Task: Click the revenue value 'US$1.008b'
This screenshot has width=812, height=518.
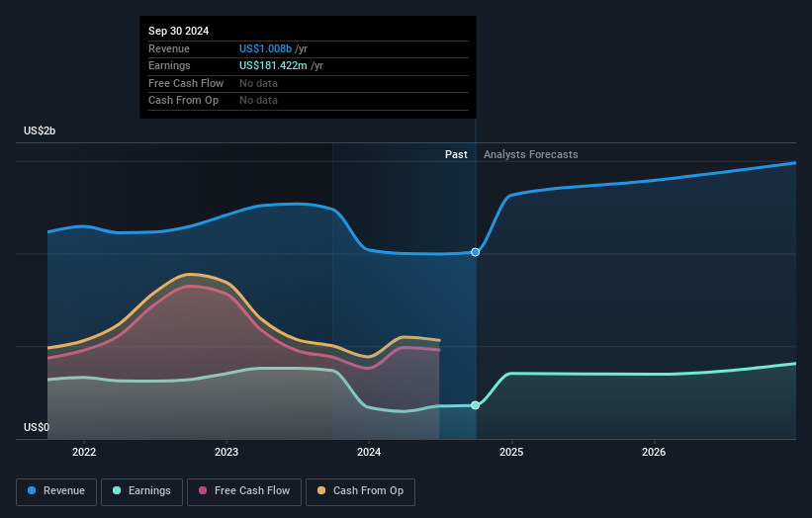Action: point(266,48)
